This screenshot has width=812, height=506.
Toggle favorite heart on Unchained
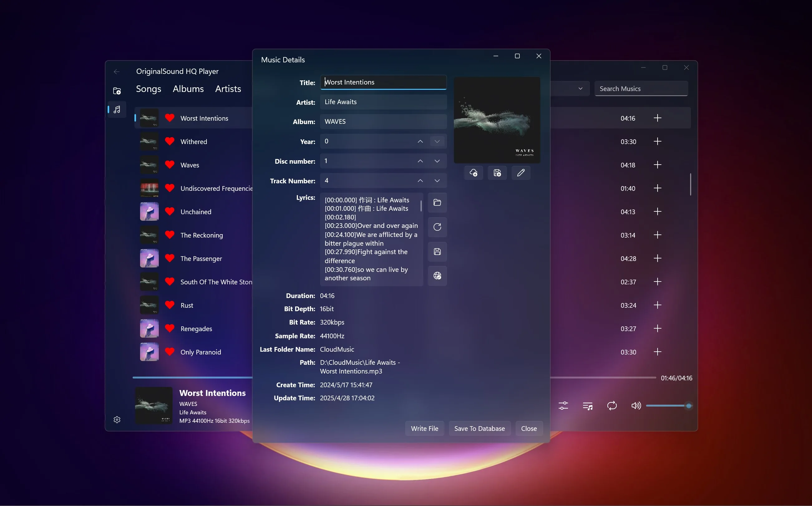pos(170,211)
